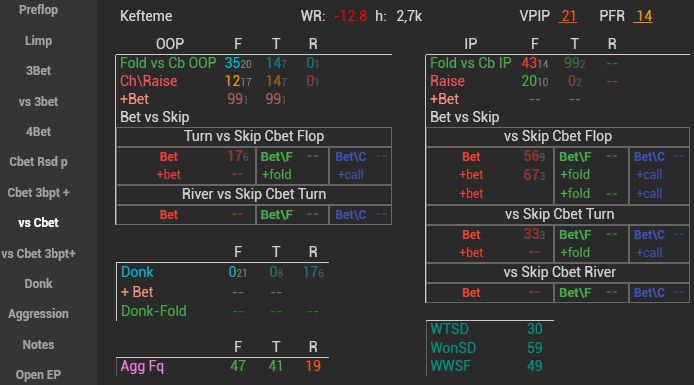Image resolution: width=694 pixels, height=385 pixels.
Task: Click the Donk-Fold row label
Action: coord(154,311)
